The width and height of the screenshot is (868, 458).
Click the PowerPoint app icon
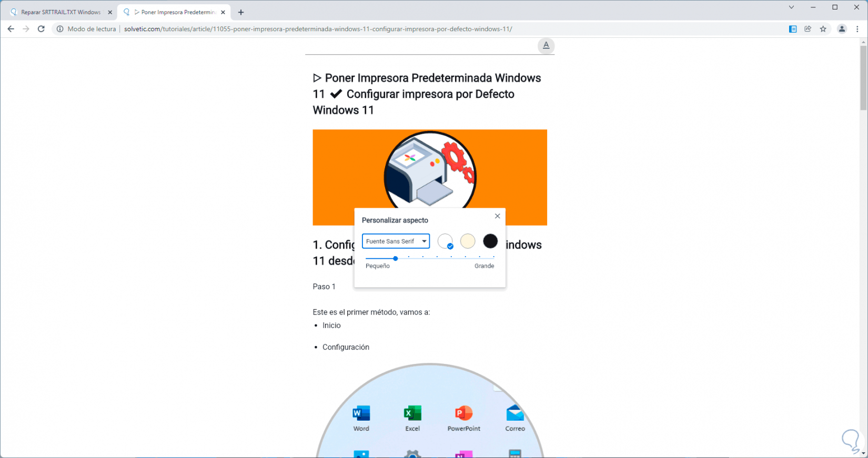coord(463,413)
